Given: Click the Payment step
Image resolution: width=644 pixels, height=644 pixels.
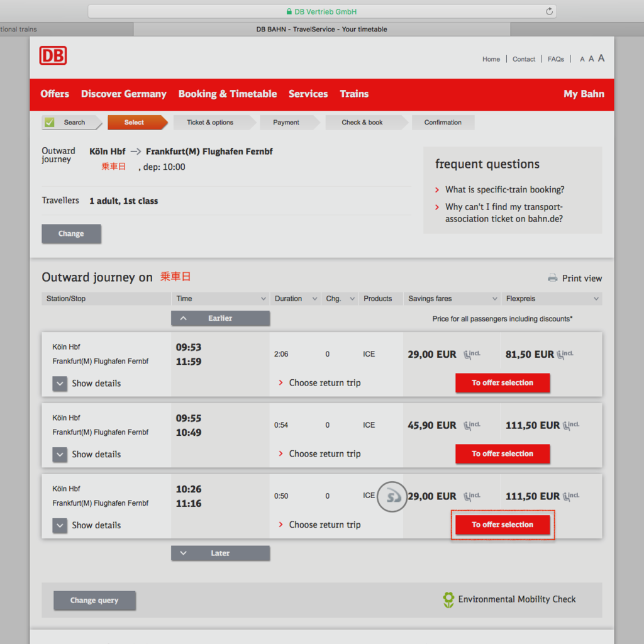Looking at the screenshot, I should pyautogui.click(x=289, y=123).
